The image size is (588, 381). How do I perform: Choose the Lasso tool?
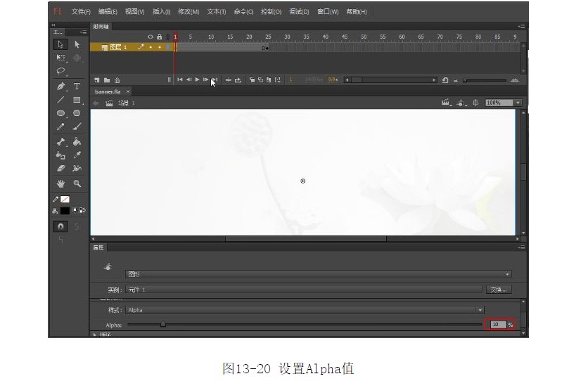click(60, 71)
